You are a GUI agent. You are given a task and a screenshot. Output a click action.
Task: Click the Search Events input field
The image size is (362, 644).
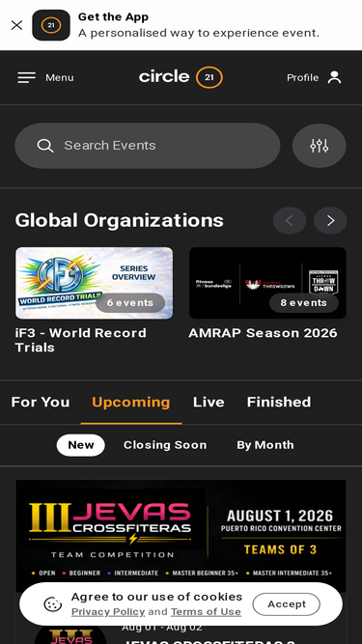[148, 146]
